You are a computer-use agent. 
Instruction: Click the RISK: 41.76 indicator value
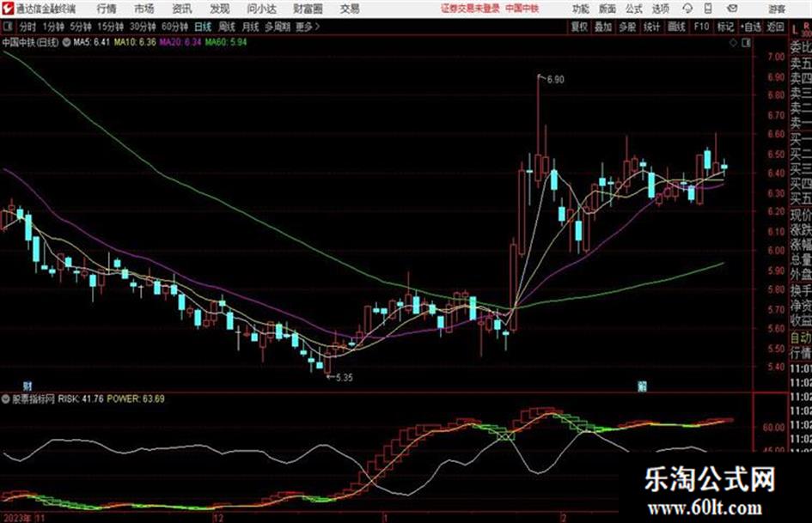coord(81,398)
